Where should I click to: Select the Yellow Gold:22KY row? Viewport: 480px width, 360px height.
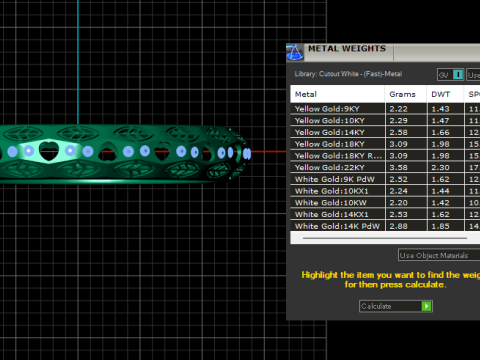click(x=385, y=167)
